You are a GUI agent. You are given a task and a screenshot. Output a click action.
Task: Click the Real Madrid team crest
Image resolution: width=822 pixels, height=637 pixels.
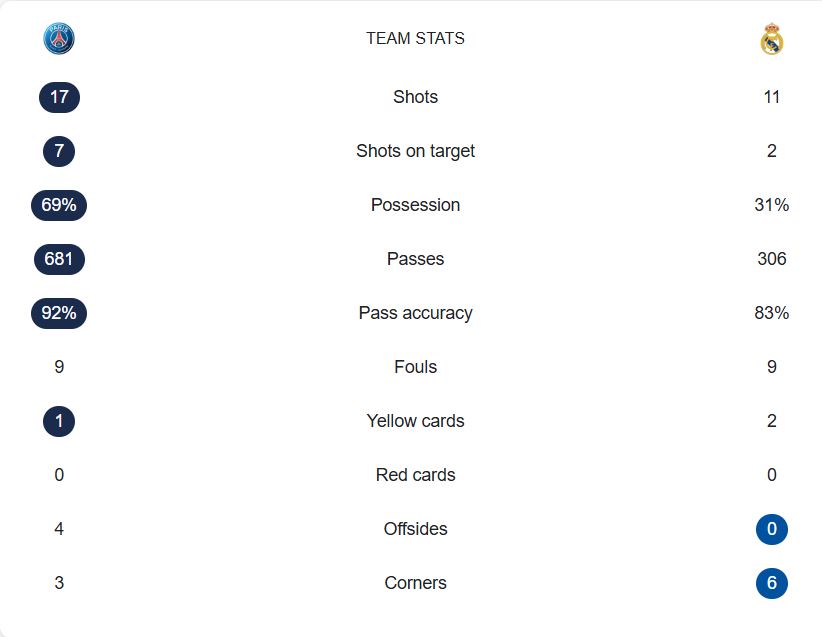(772, 38)
